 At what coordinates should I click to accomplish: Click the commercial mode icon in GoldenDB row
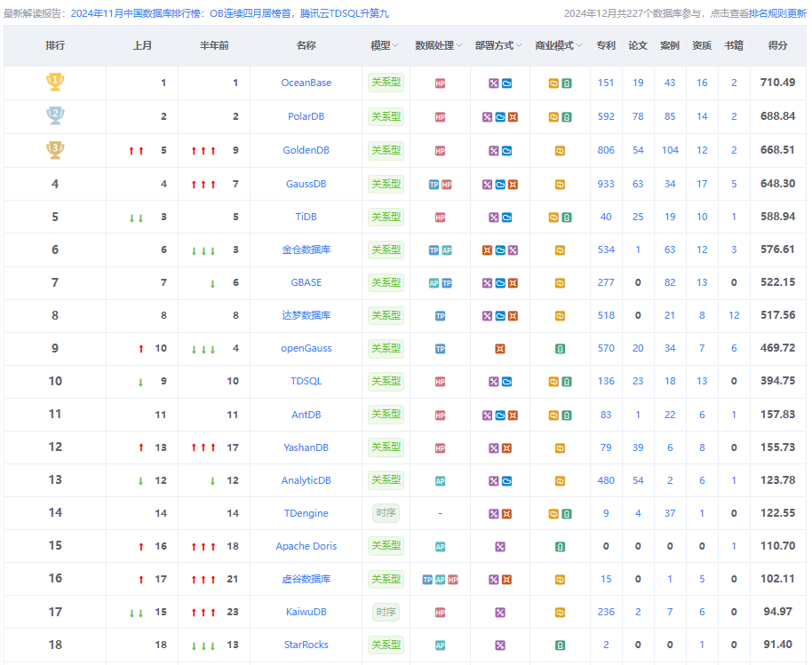pyautogui.click(x=560, y=151)
